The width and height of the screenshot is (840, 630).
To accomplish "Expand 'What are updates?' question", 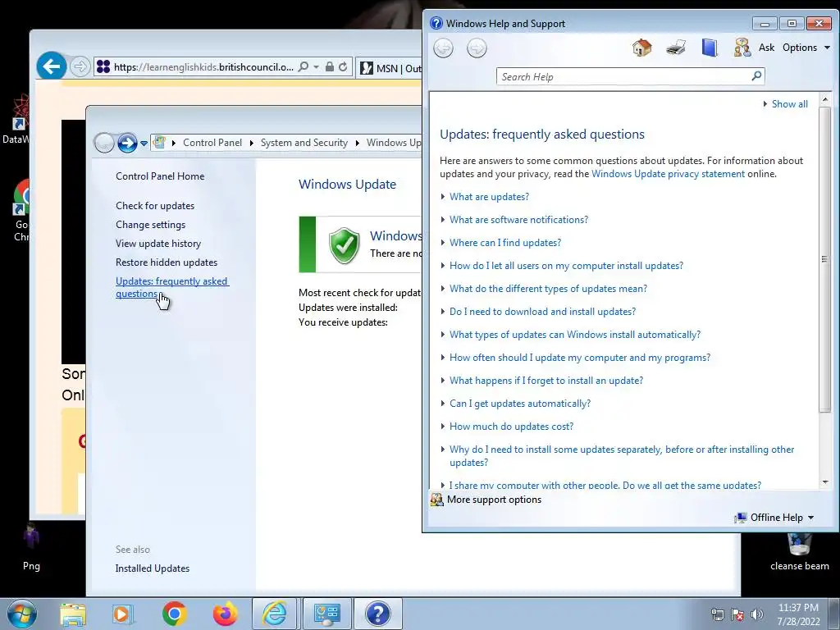I will tap(489, 197).
